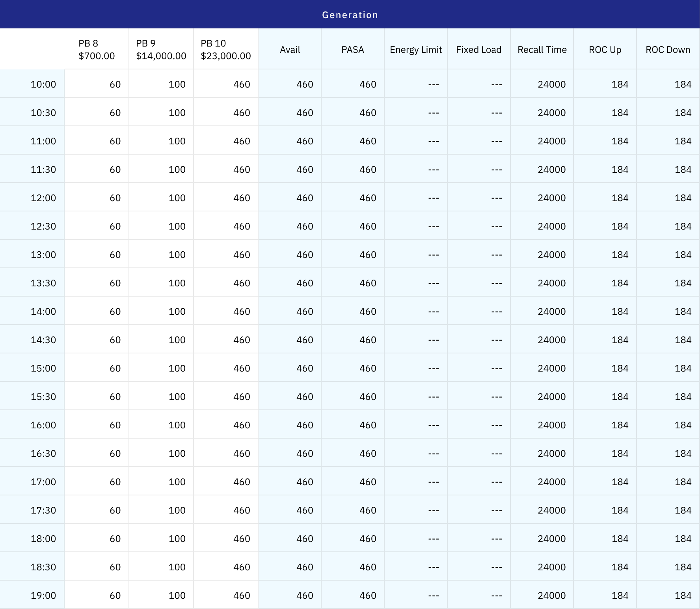The image size is (700, 609).
Task: Select the PB 8 $700.00 column header
Action: pyautogui.click(x=97, y=49)
